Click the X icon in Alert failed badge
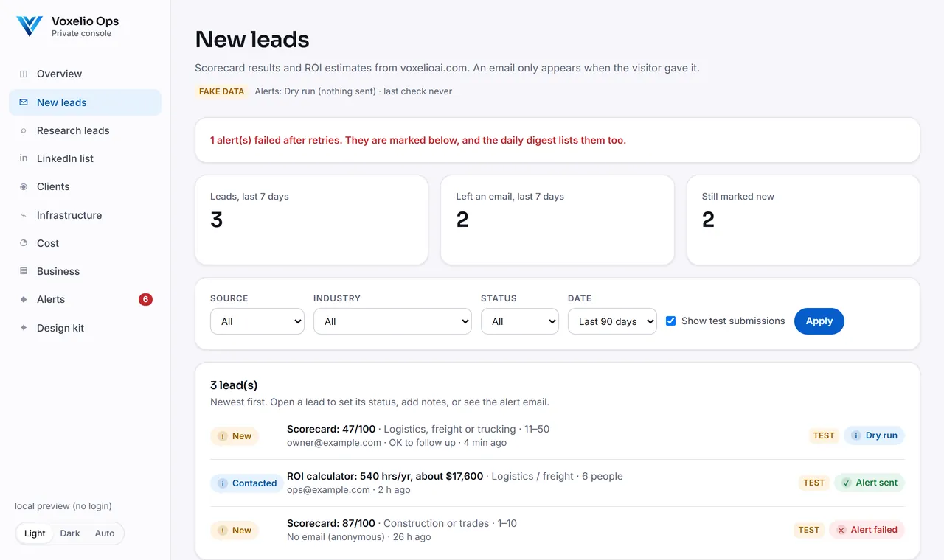This screenshot has width=944, height=560. click(841, 530)
